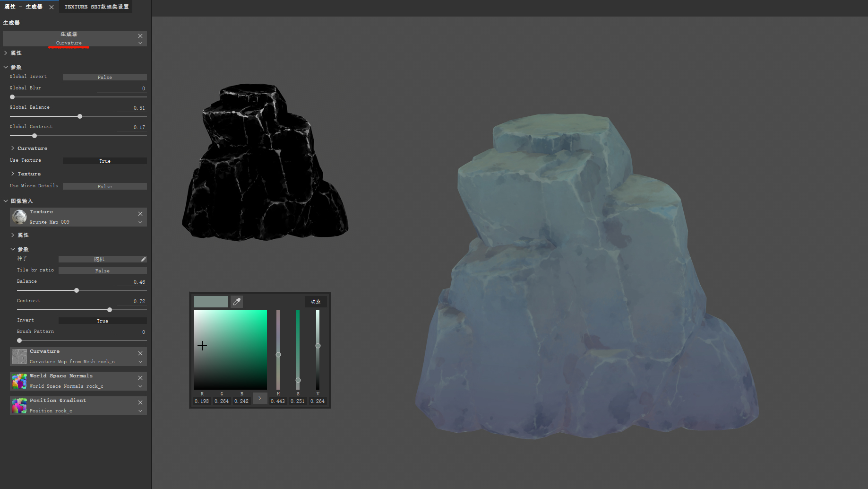Open the Position Gradient dropdown arrow
Screen dimensions: 868x489
click(x=140, y=411)
